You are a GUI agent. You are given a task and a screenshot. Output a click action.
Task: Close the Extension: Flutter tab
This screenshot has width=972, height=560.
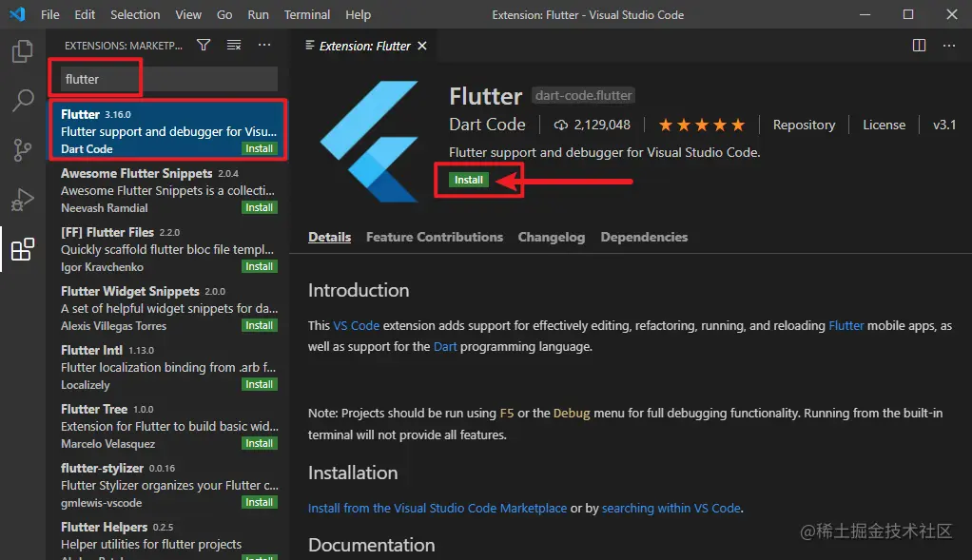422,46
